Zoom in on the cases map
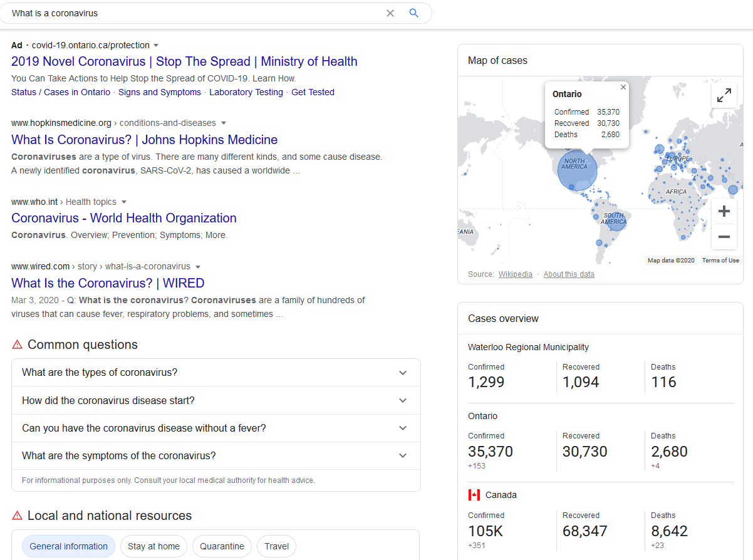The image size is (753, 560). pyautogui.click(x=724, y=211)
